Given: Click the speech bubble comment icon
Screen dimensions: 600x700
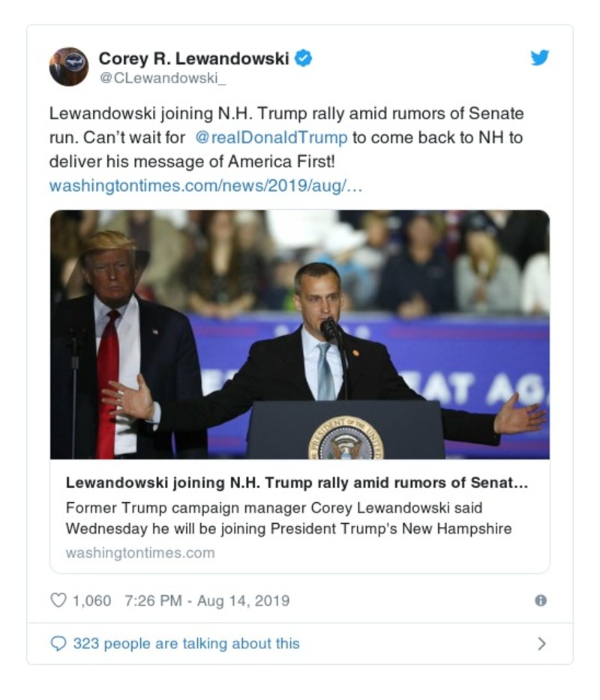Looking at the screenshot, I should click(58, 643).
